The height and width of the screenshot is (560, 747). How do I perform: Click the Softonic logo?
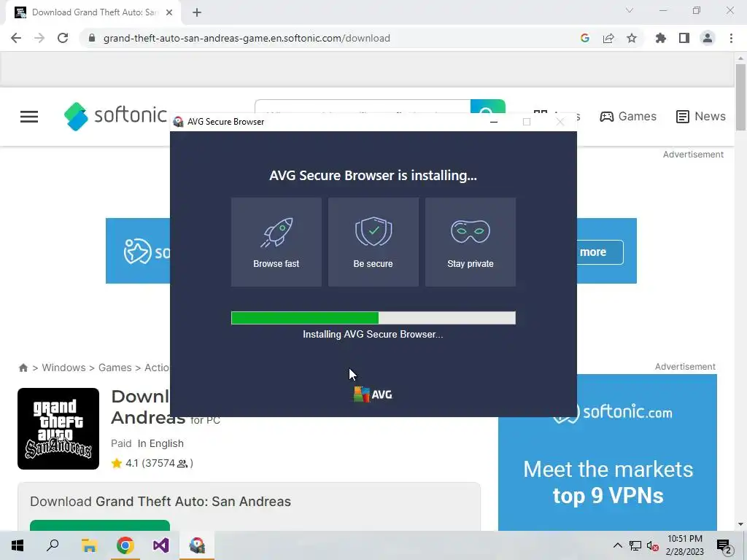tap(115, 116)
